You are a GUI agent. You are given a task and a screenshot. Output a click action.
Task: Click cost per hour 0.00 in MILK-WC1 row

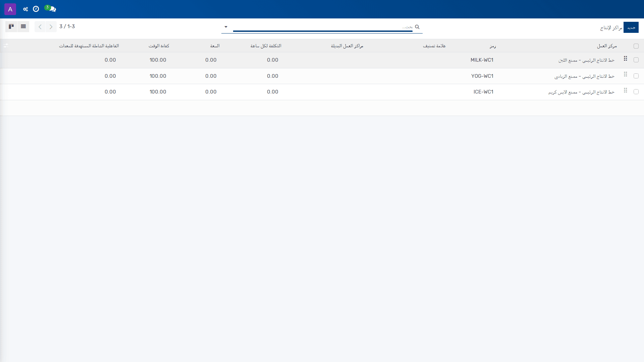[273, 60]
